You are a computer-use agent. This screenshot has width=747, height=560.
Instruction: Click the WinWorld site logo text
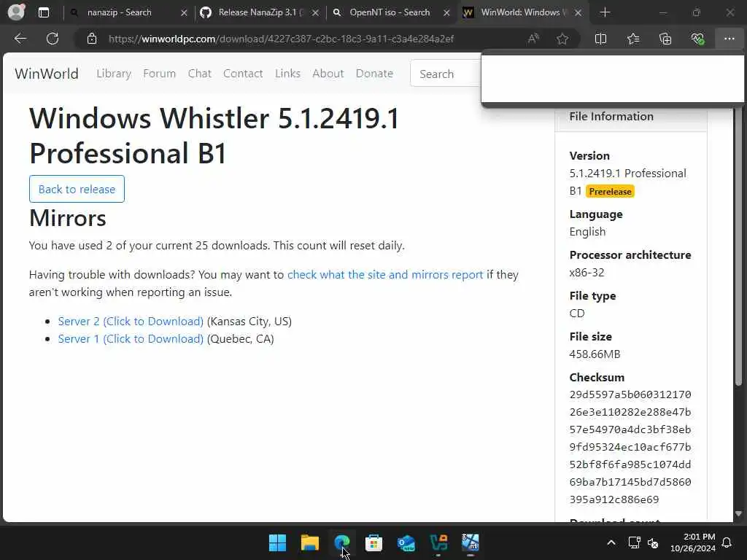[x=47, y=74]
